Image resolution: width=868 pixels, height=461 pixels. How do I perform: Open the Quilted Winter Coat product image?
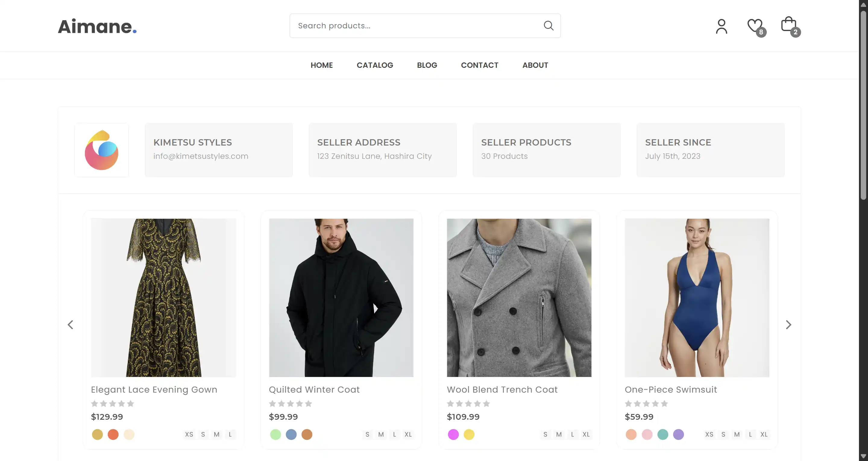341,298
